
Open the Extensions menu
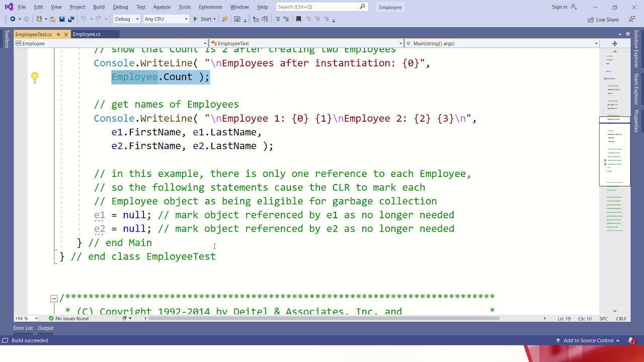(x=210, y=7)
